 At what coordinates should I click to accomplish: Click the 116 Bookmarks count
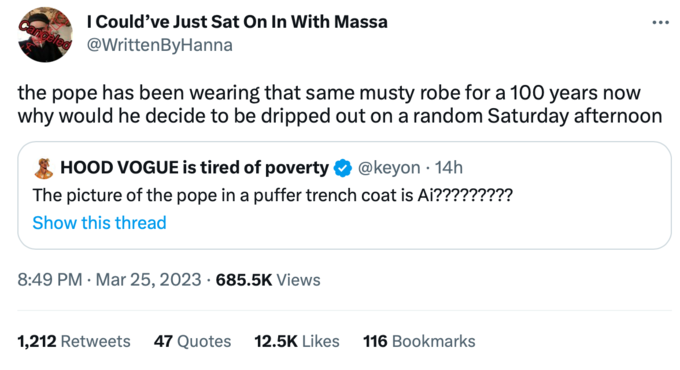[x=419, y=341]
